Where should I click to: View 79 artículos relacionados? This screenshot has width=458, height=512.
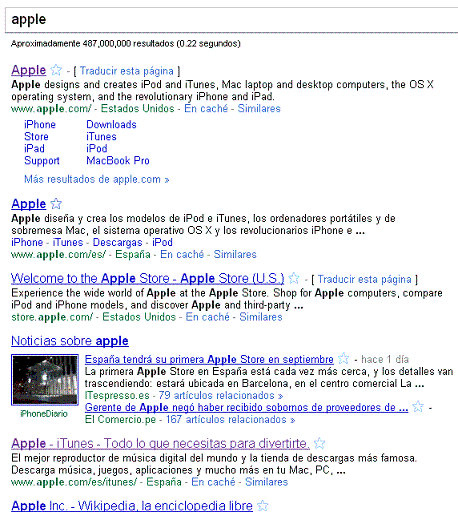pos(221,396)
